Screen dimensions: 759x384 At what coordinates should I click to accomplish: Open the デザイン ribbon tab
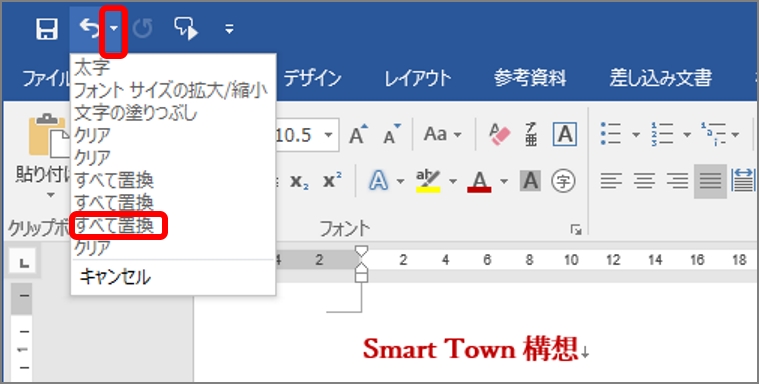[x=313, y=78]
